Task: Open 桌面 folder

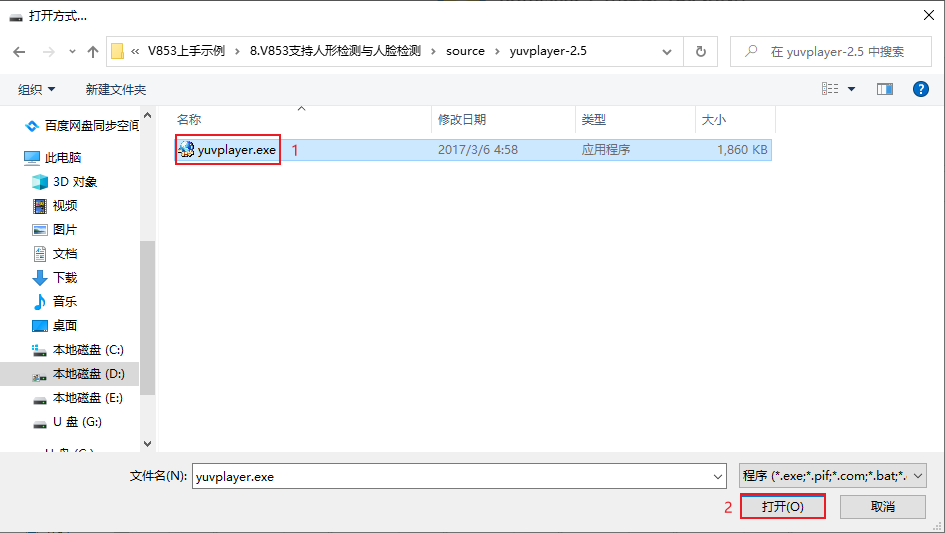Action: click(65, 326)
